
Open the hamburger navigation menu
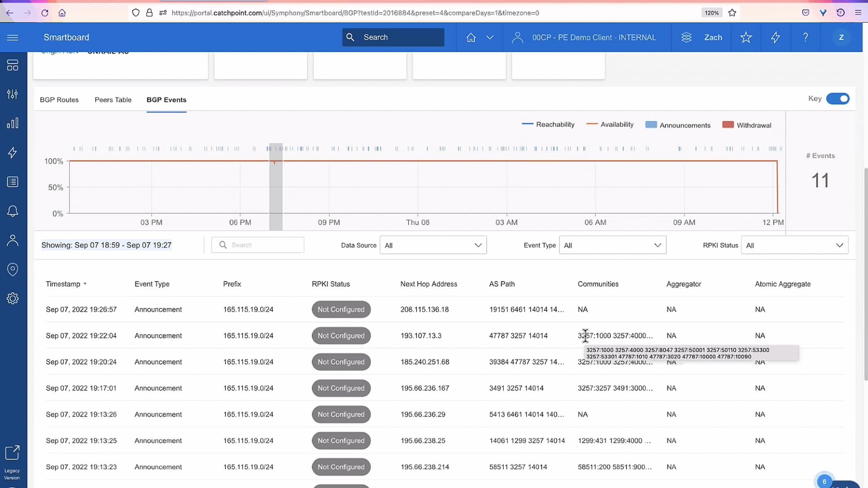tap(13, 38)
